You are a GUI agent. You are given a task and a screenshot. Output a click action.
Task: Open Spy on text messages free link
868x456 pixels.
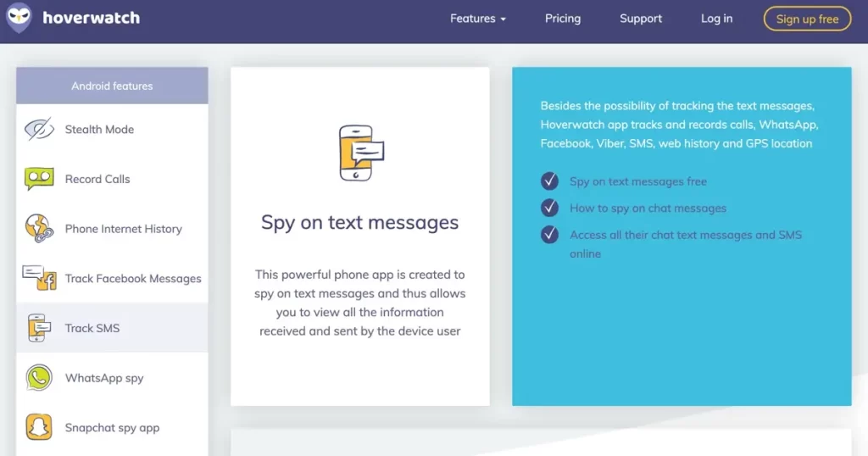pos(637,181)
